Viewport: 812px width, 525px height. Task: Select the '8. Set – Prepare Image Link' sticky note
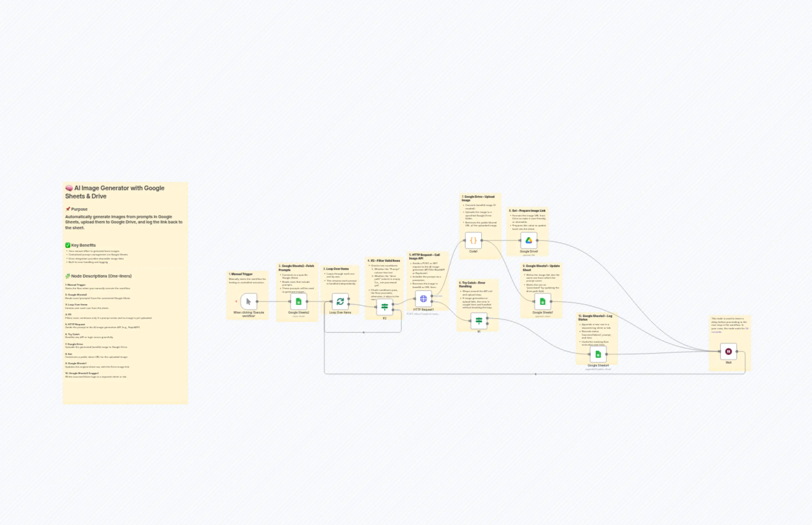[x=528, y=211]
